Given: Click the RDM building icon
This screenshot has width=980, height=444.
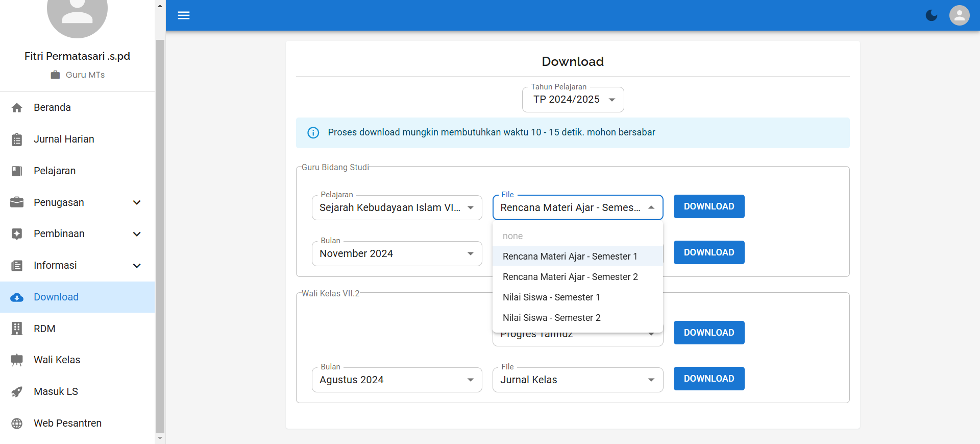Looking at the screenshot, I should [17, 329].
